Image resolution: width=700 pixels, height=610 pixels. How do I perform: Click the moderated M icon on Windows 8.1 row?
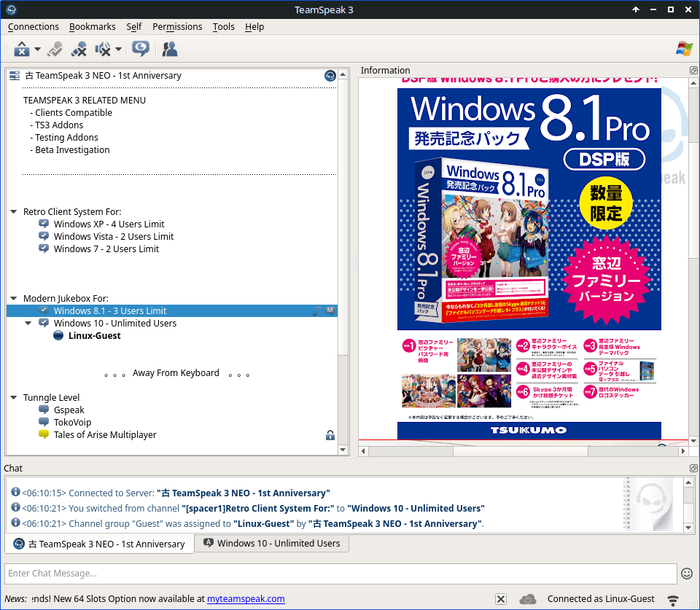point(330,310)
